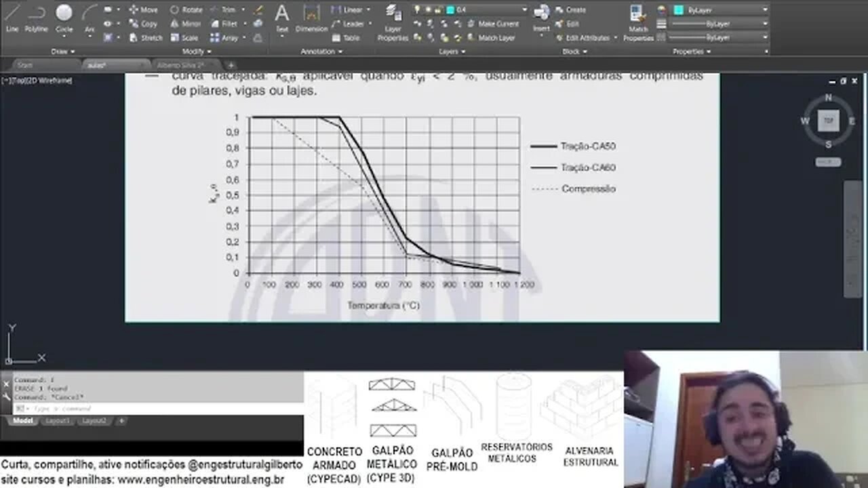868x488 pixels.
Task: Expand the Modify panel
Action: point(197,52)
